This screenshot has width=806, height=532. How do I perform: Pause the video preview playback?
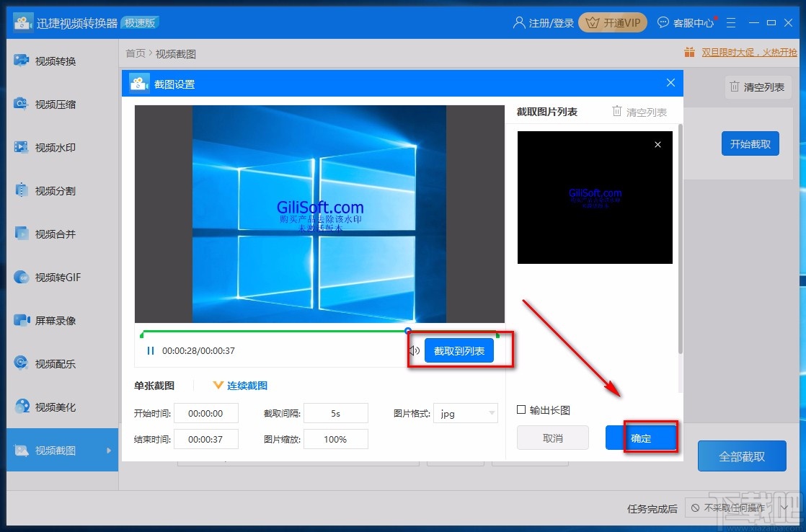pos(151,350)
